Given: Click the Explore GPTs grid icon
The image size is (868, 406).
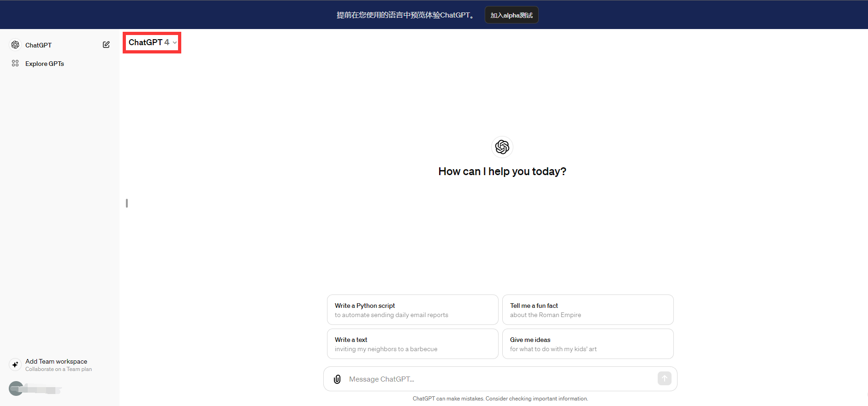Looking at the screenshot, I should [15, 63].
